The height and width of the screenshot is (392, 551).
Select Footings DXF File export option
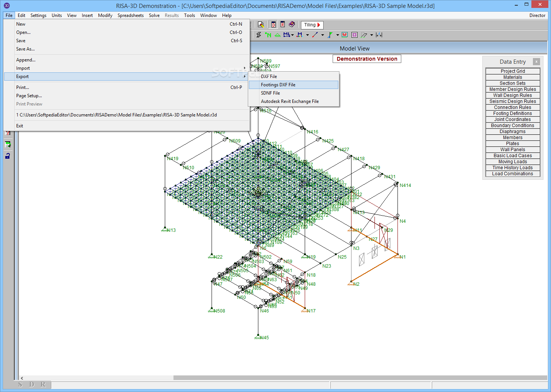pos(294,85)
